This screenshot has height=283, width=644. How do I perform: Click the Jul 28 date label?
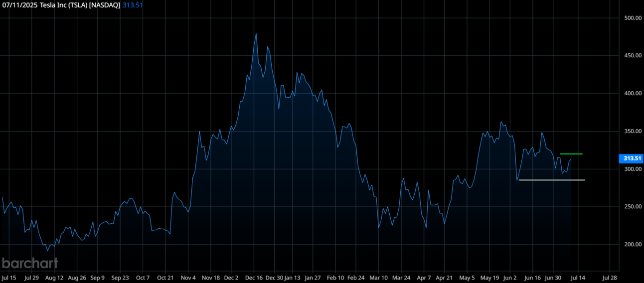pyautogui.click(x=610, y=278)
